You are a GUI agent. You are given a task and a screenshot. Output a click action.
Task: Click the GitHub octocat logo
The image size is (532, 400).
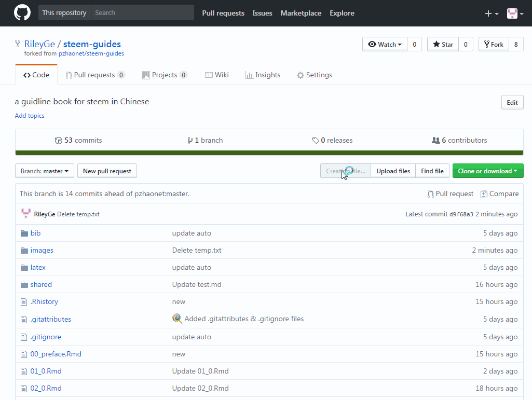click(22, 13)
